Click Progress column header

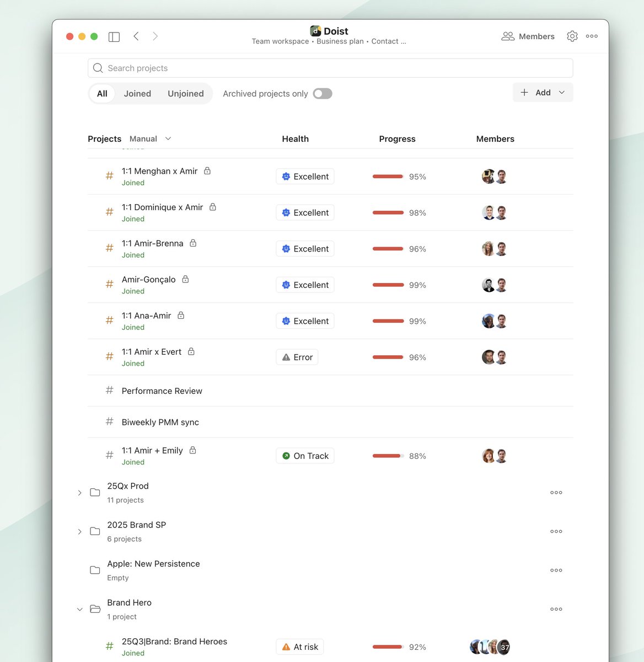397,139
